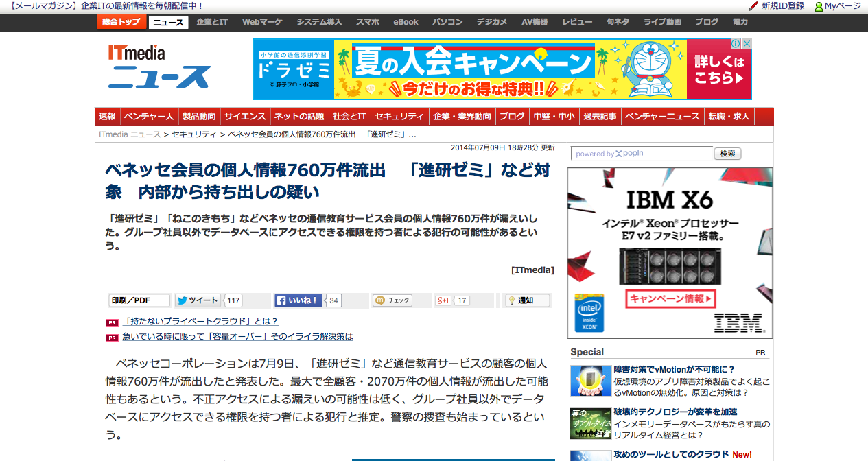Select the 中堅・中小 category tab
Image resolution: width=868 pixels, height=461 pixels.
pyautogui.click(x=554, y=117)
